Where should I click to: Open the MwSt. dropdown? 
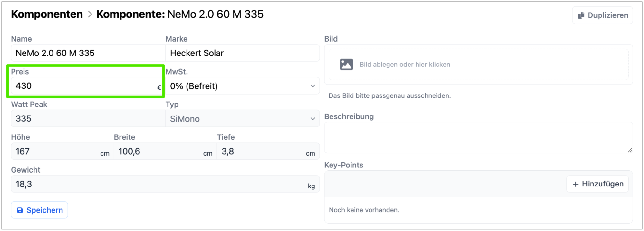[x=242, y=86]
